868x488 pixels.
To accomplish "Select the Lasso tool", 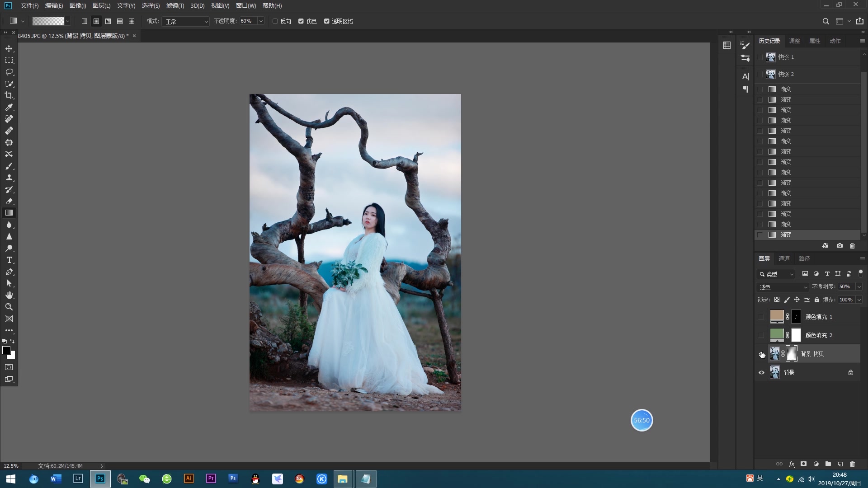I will (x=9, y=72).
